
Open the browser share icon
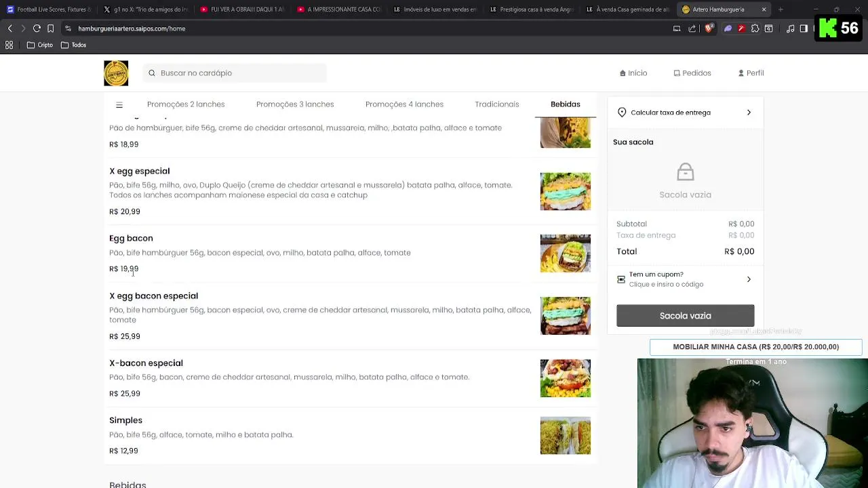[692, 28]
